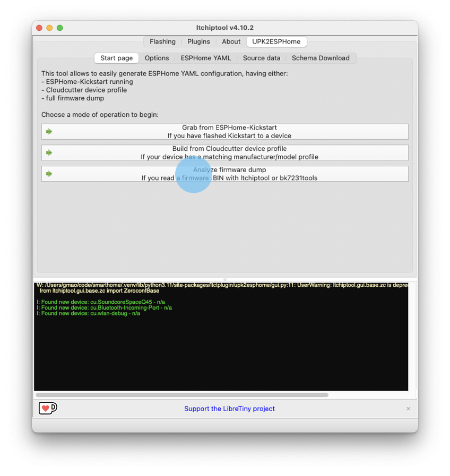Return to the Start page sub-tab
The width and height of the screenshot is (450, 476).
(x=116, y=58)
